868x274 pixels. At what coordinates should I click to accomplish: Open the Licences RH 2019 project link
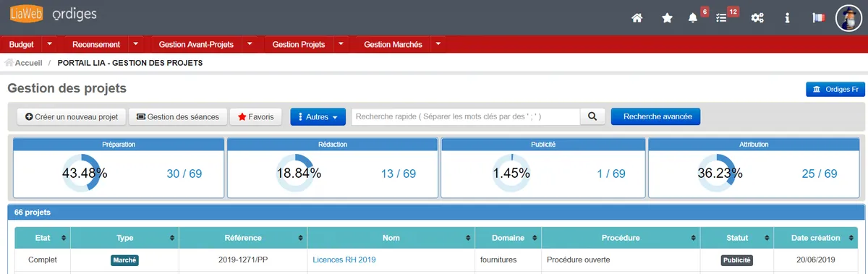(344, 260)
